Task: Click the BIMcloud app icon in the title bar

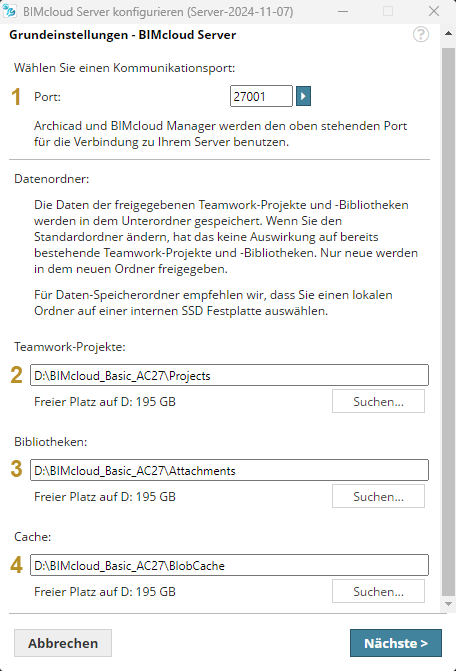Action: click(9, 11)
